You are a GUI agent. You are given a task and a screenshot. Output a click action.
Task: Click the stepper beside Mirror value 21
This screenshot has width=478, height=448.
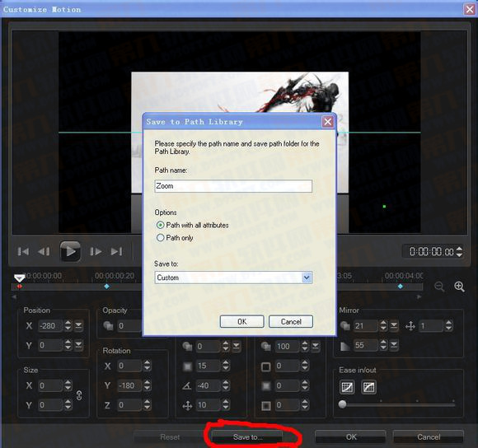383,326
